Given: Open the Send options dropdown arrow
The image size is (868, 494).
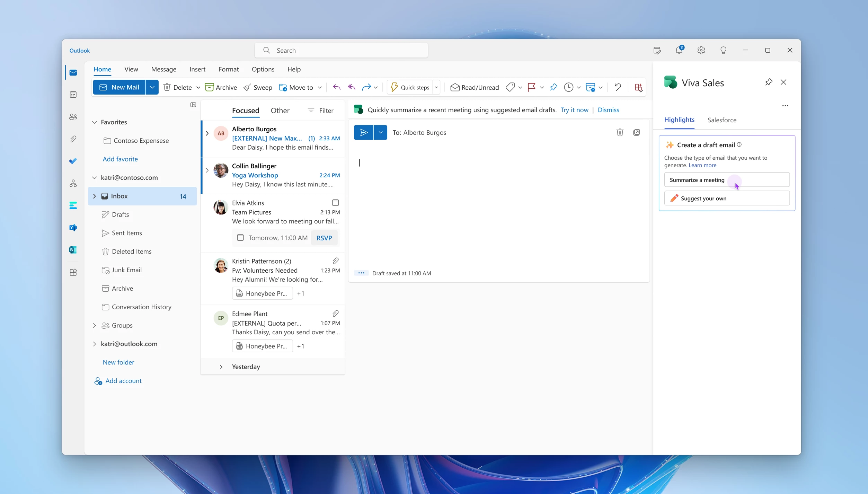Looking at the screenshot, I should 380,132.
